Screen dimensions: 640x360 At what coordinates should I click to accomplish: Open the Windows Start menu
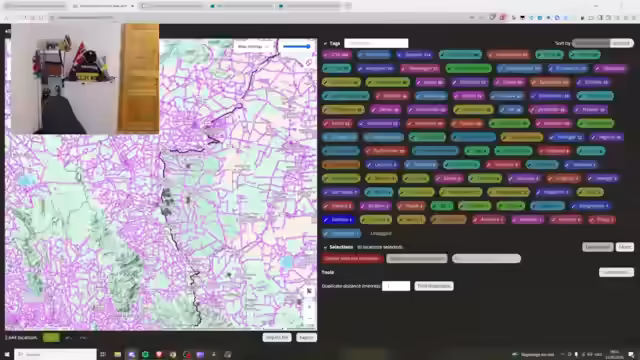coord(7,354)
